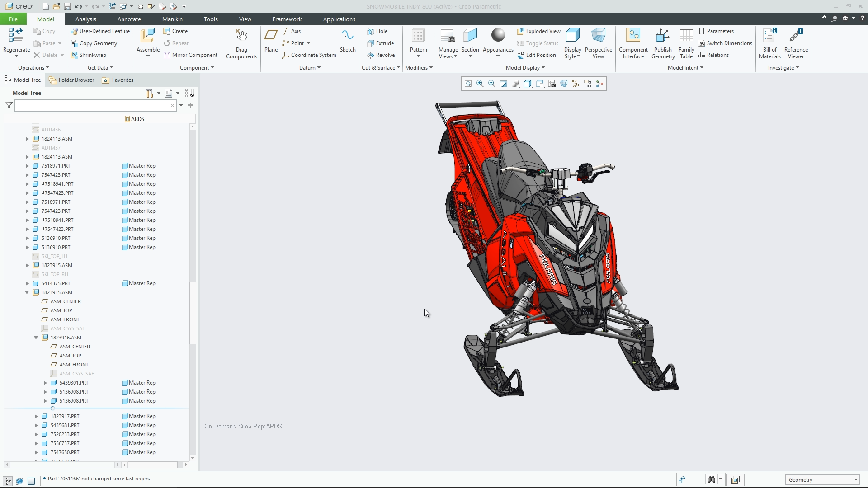Toggle annotation display in graphics toolbar
868x488 pixels.
[588, 84]
